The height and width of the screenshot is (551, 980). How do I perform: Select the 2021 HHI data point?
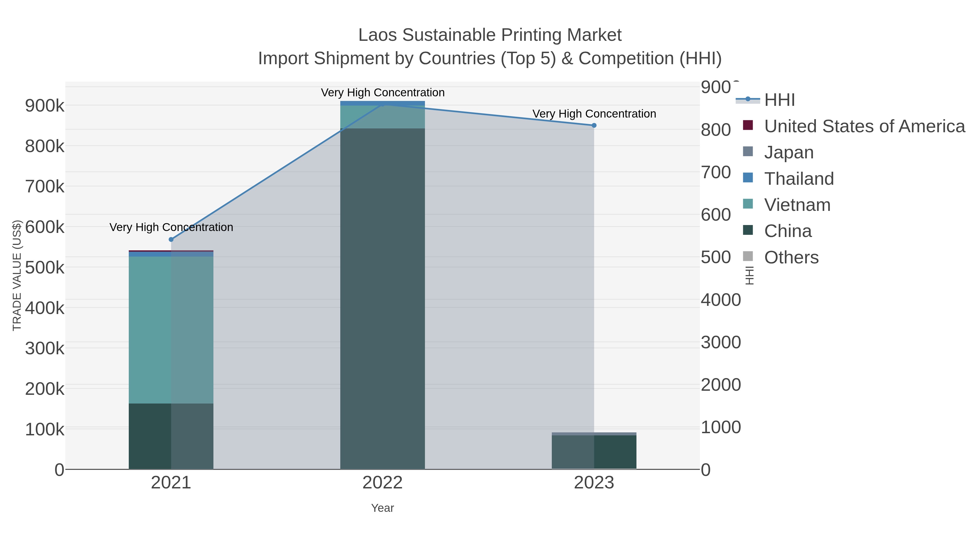click(171, 239)
